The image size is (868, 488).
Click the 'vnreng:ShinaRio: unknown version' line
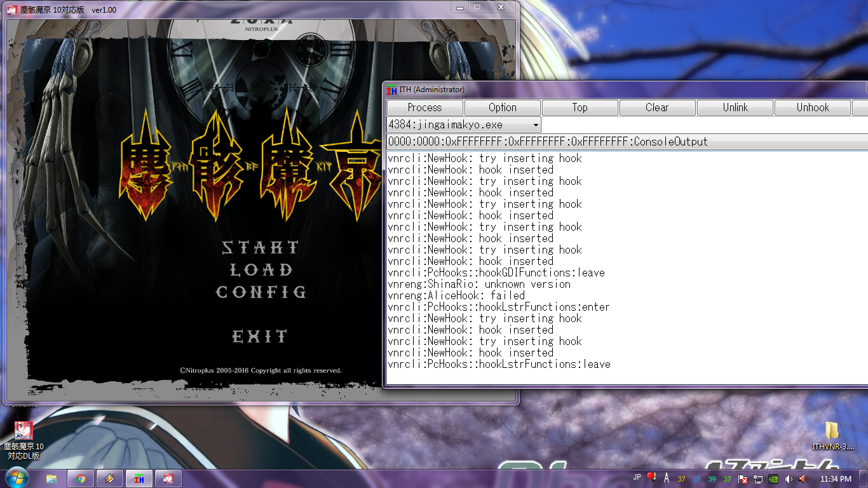[x=479, y=284]
